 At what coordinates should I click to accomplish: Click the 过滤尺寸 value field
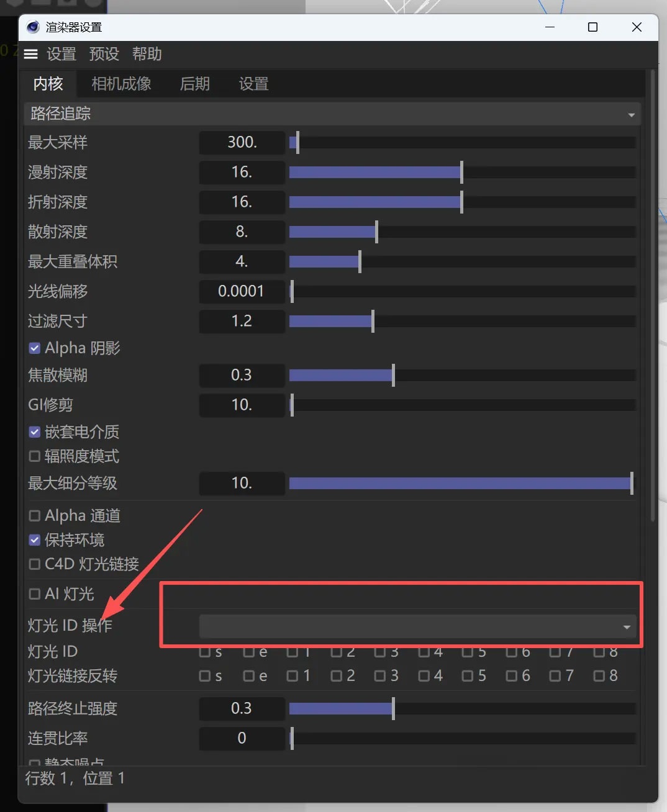pos(242,322)
